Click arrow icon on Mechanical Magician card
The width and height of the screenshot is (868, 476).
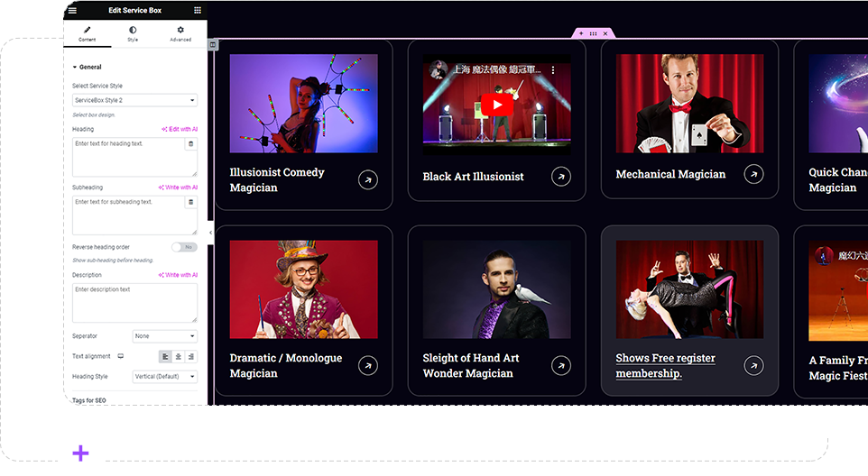(x=753, y=174)
